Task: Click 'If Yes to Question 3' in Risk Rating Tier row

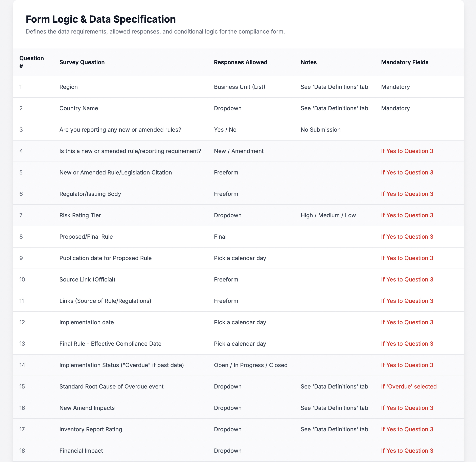Action: pyautogui.click(x=407, y=215)
